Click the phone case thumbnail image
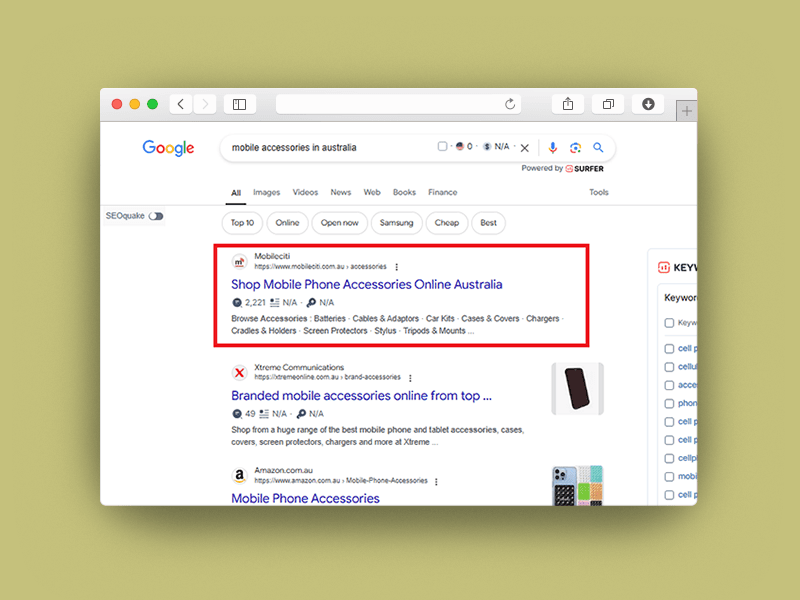Screen dimensions: 800x600 click(x=577, y=388)
